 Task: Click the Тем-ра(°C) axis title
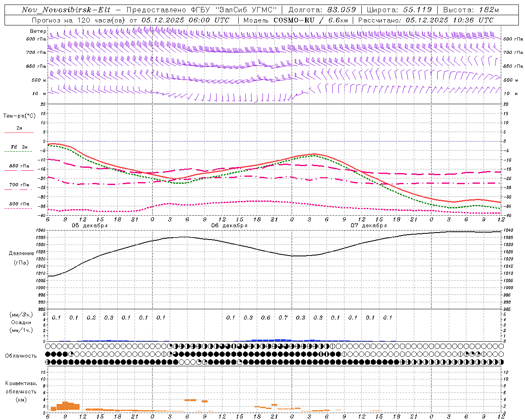click(19, 116)
